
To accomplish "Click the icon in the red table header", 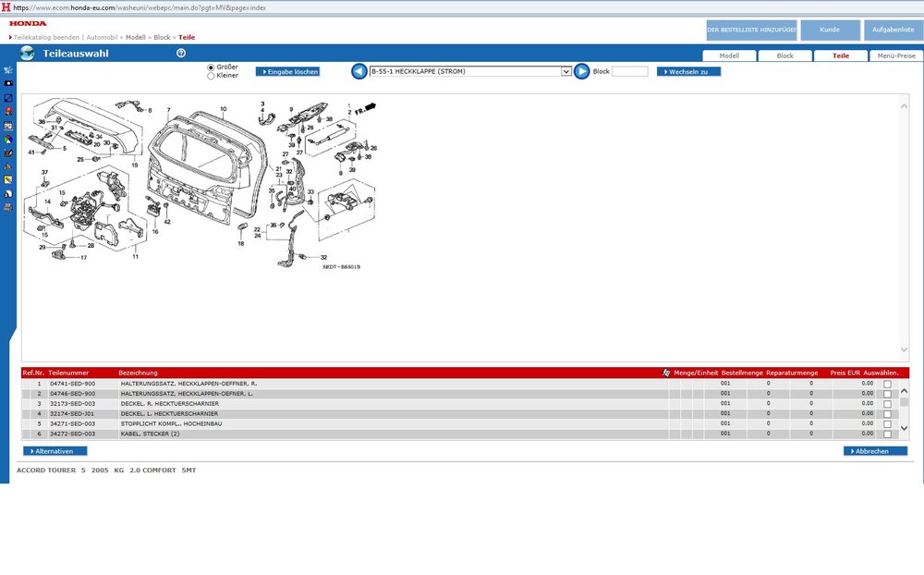I will tap(666, 373).
